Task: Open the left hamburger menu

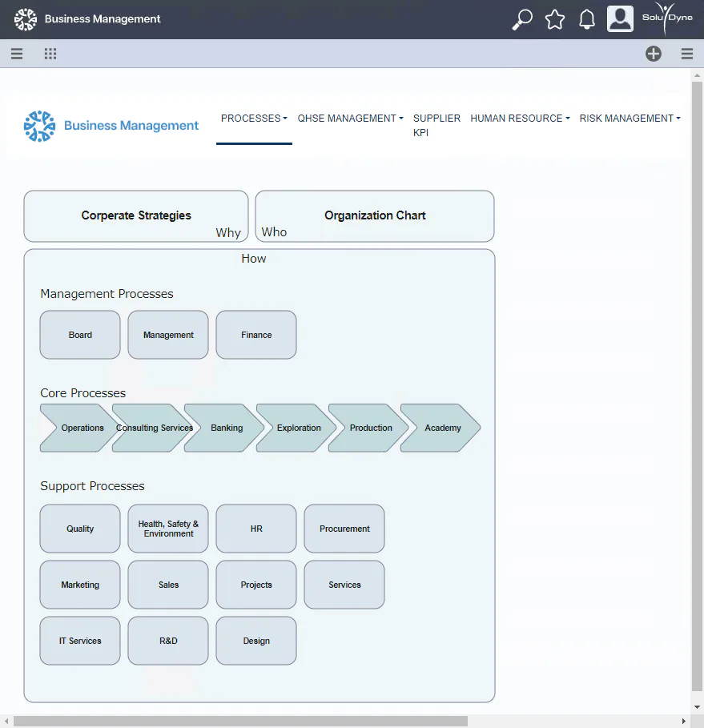Action: 17,54
